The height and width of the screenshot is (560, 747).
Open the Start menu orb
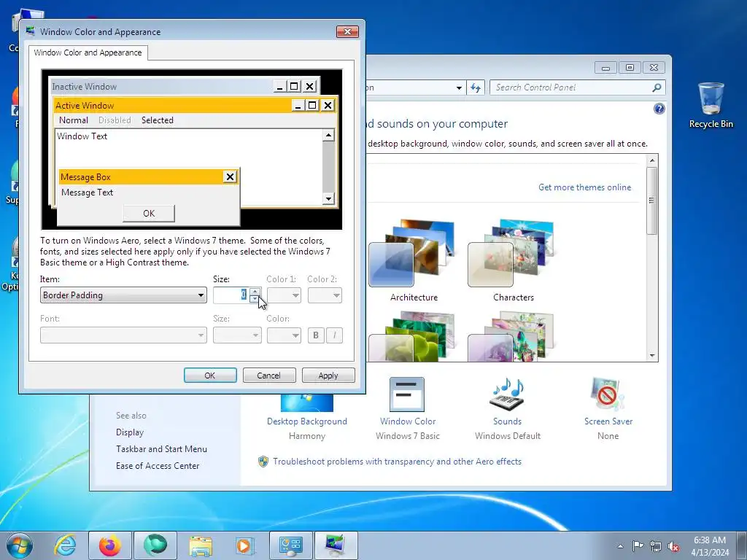(x=20, y=545)
